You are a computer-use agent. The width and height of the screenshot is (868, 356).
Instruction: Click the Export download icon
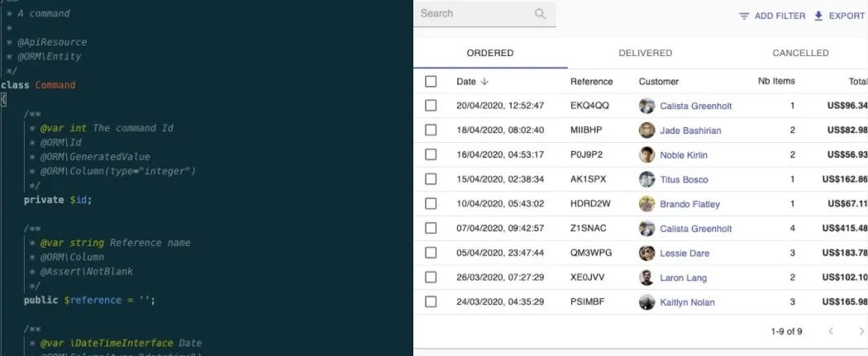(x=818, y=16)
